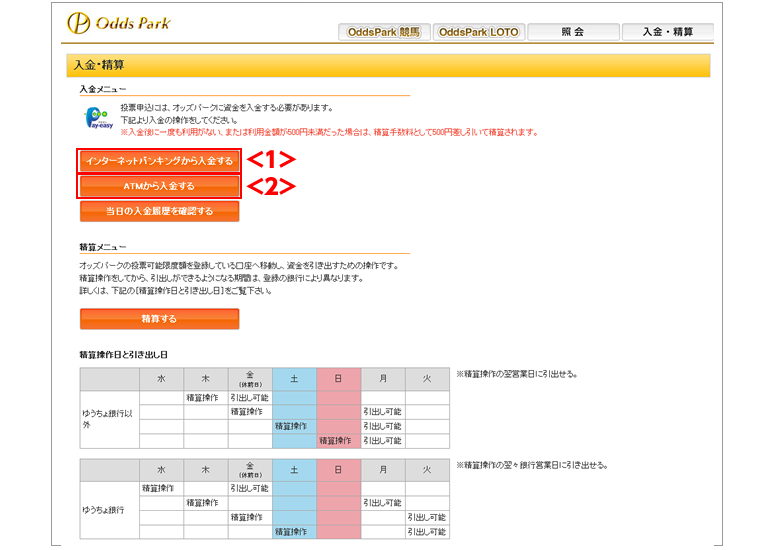Click 精算操作 cell under 水 in second table
This screenshot has width=770, height=550.
(x=161, y=488)
